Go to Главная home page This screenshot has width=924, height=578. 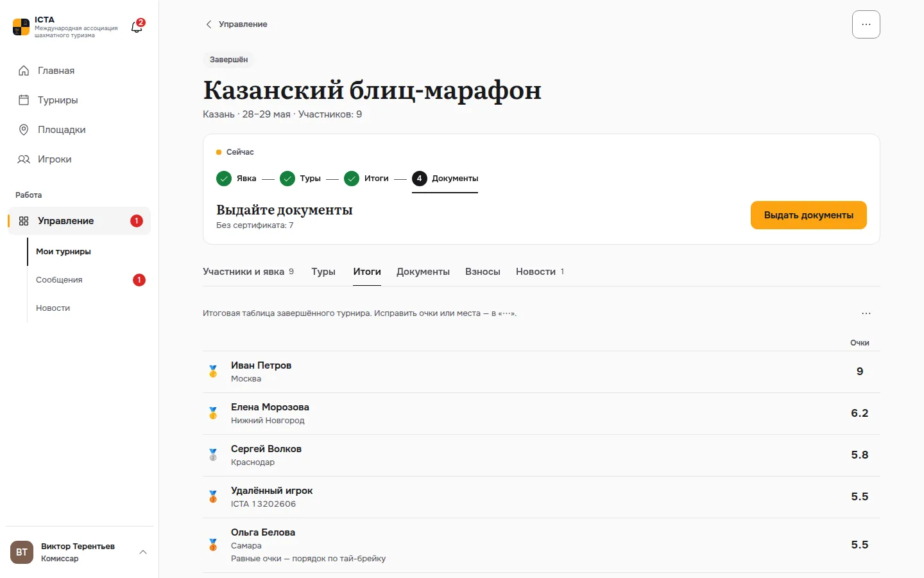[79, 71]
